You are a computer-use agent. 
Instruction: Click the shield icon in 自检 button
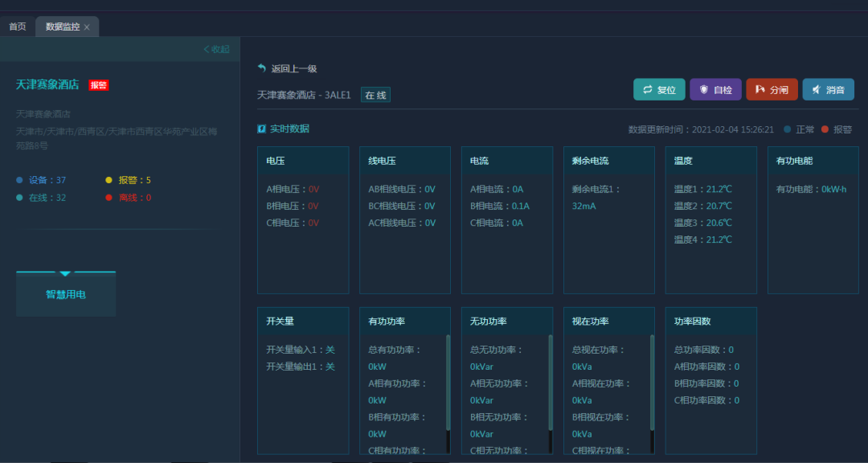pos(704,90)
